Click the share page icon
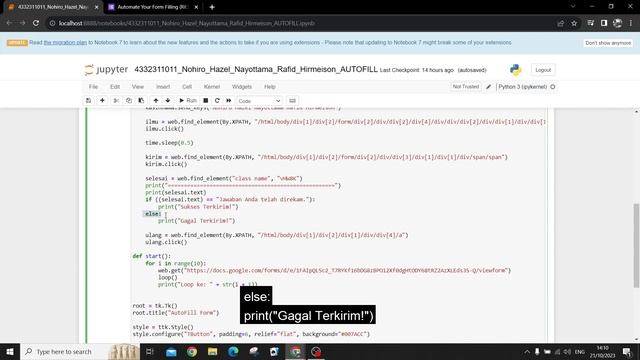Screen dimensions: 640x360 pos(560,23)
